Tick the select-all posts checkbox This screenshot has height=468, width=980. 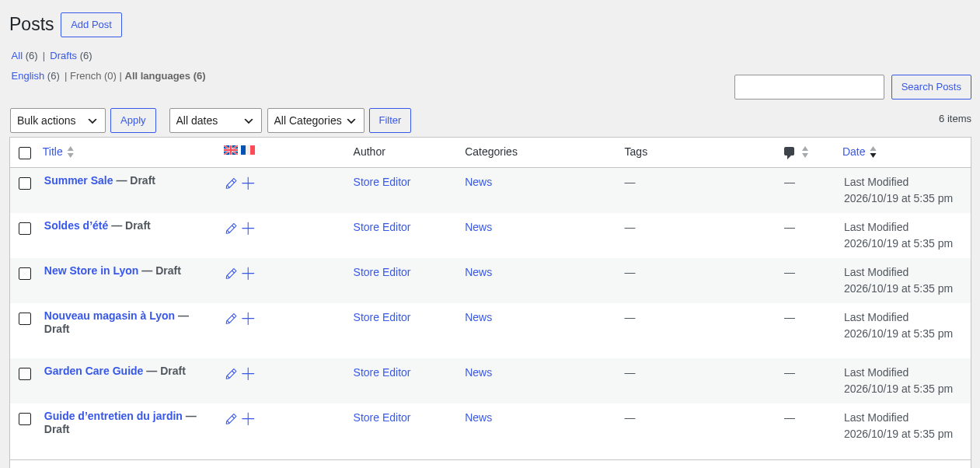click(x=25, y=153)
